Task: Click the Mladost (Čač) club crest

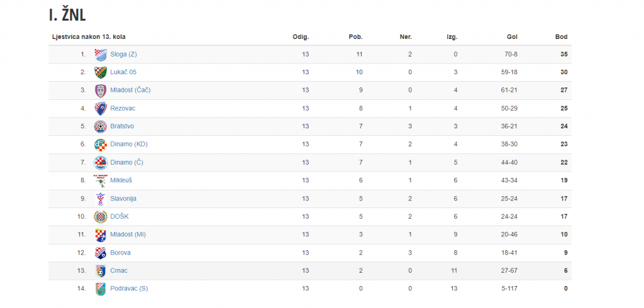Action: [x=101, y=91]
